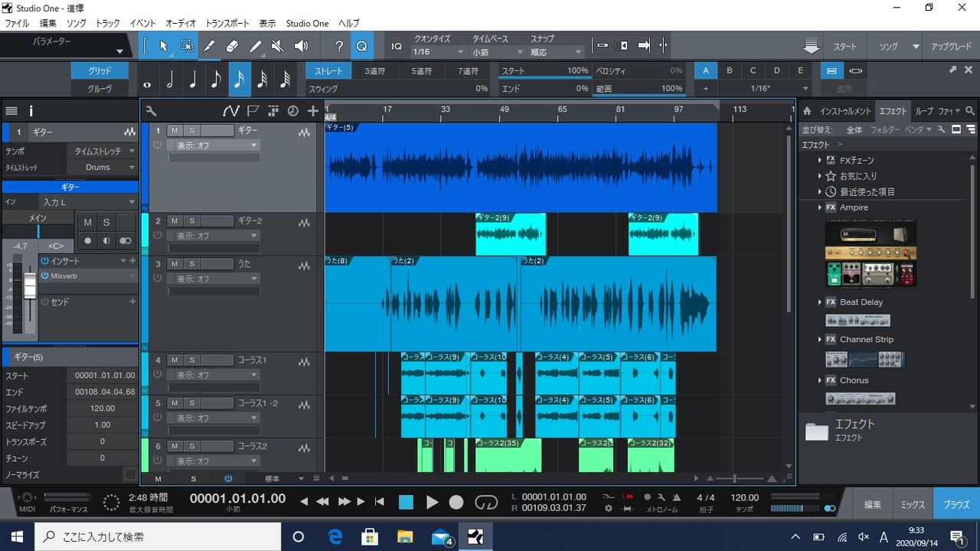Solo the コーラス1 -2 track
The height and width of the screenshot is (551, 980).
click(x=191, y=403)
